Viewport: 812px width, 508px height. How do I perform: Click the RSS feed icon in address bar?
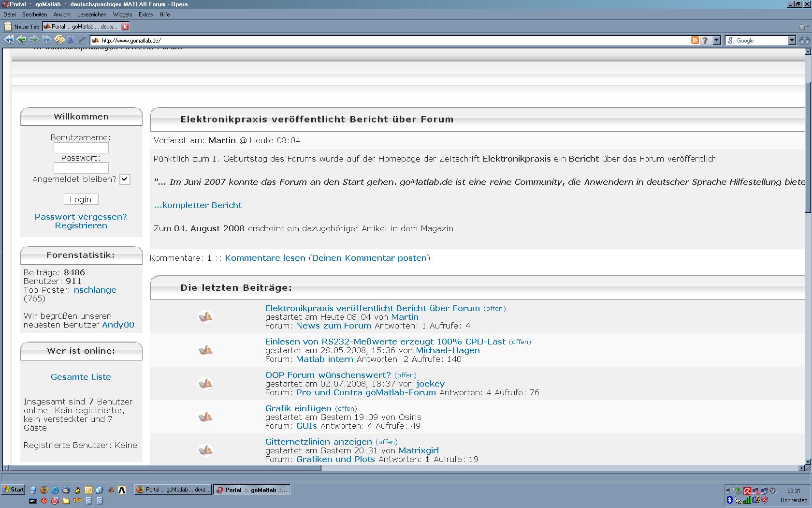click(x=695, y=41)
